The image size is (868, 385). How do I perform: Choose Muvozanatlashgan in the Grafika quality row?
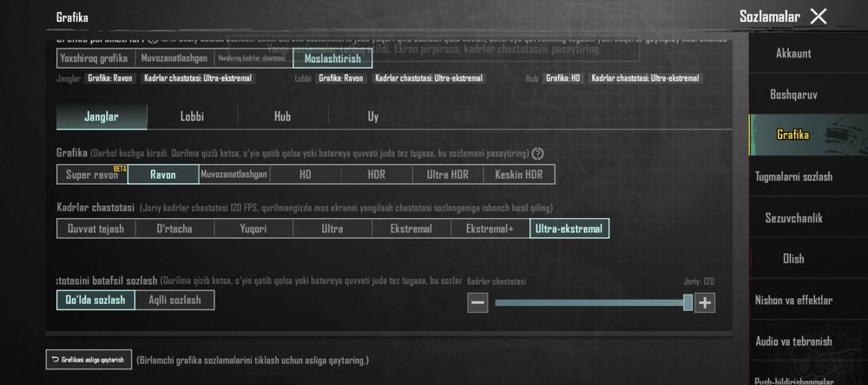pyautogui.click(x=234, y=175)
